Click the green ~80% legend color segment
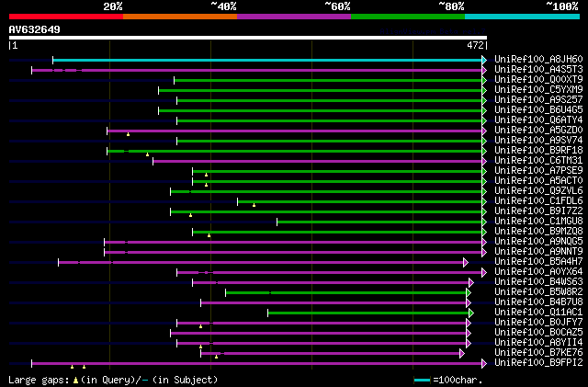The image size is (588, 387). pyautogui.click(x=408, y=17)
